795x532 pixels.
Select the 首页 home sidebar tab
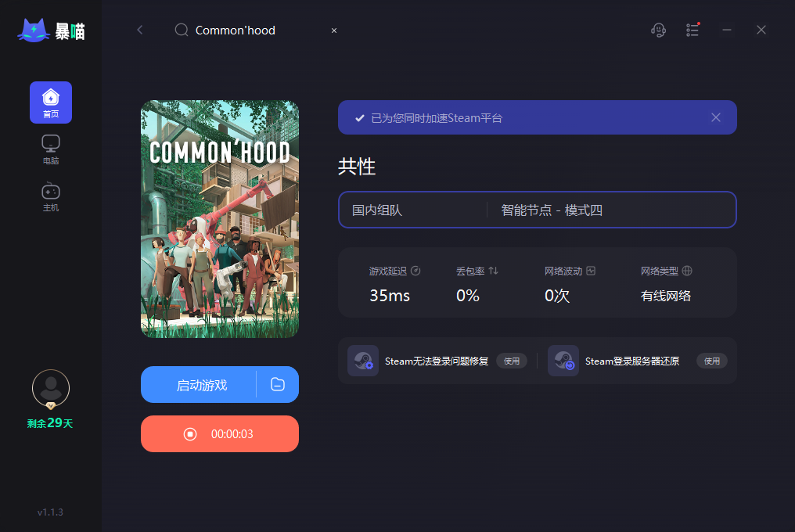tap(51, 102)
